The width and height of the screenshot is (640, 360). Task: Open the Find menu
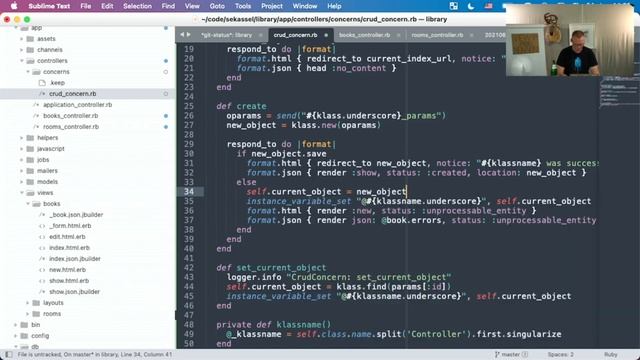pyautogui.click(x=168, y=6)
